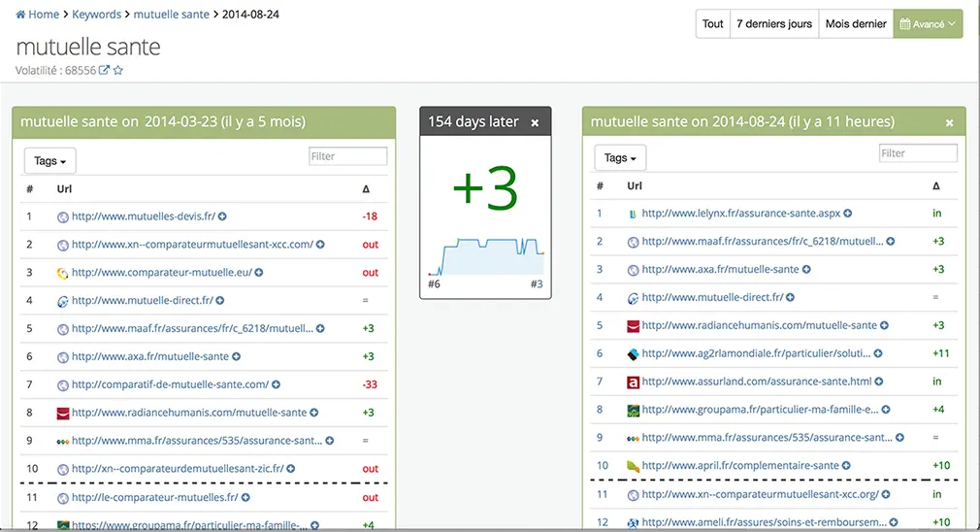Click the ranking history sparkline chart
Screen dimensions: 980x532
coord(485,256)
